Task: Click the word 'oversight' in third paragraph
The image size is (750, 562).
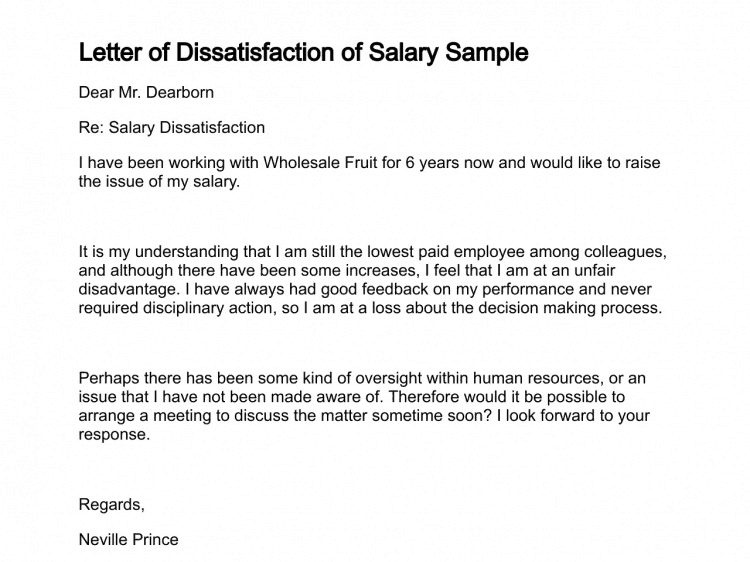Action: (x=388, y=378)
